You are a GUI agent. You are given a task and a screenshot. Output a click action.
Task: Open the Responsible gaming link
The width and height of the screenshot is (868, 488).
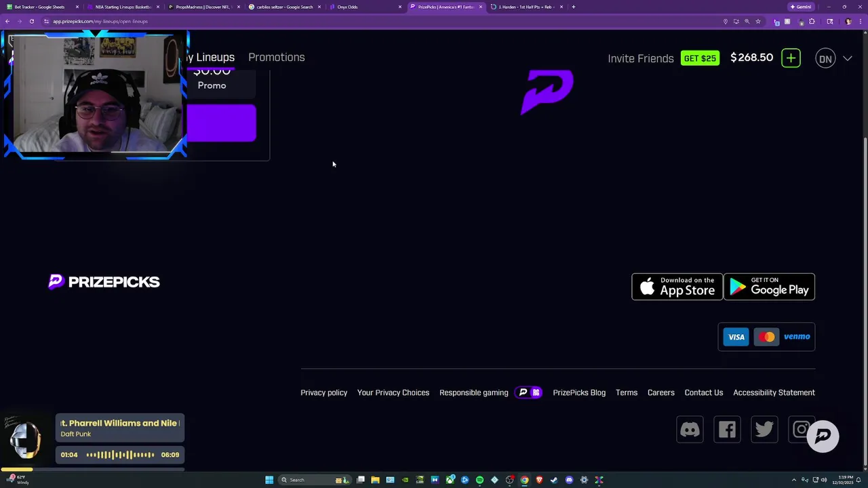[473, 392]
